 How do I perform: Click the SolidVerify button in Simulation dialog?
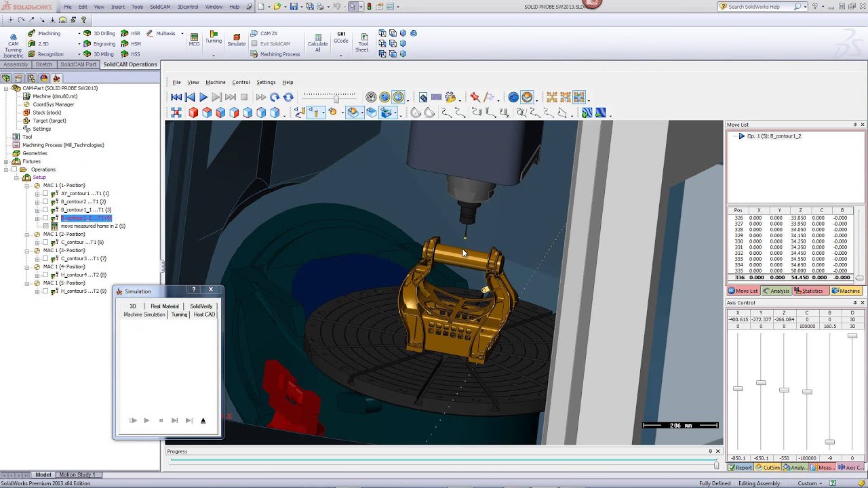(x=201, y=306)
